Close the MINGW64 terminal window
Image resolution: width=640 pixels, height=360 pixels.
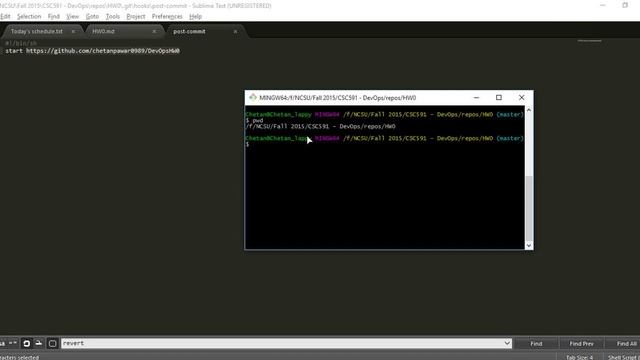(x=521, y=98)
